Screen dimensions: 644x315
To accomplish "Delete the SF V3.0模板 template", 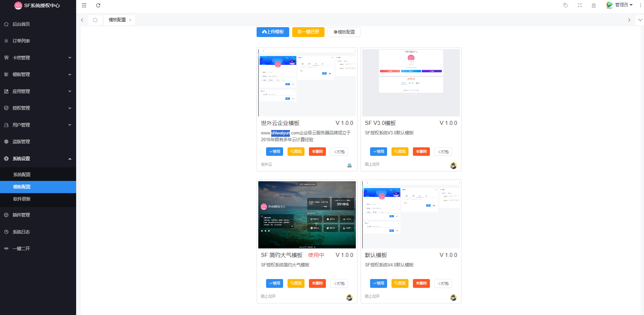I will coord(421,152).
